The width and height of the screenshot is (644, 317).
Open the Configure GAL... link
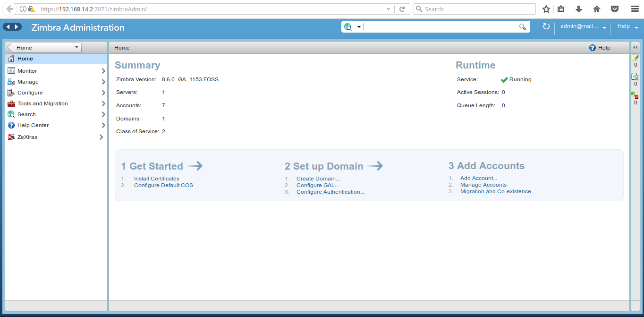pyautogui.click(x=318, y=185)
